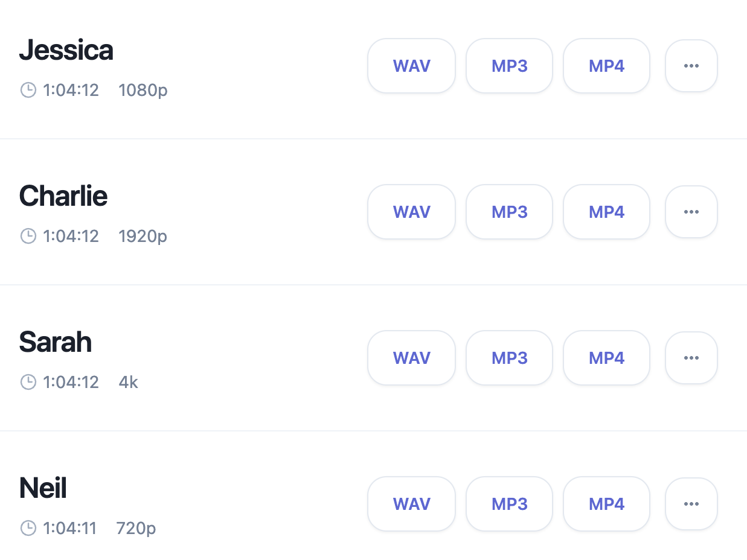Click the clock icon under Neil
Screen dimensions: 747x560
click(28, 529)
